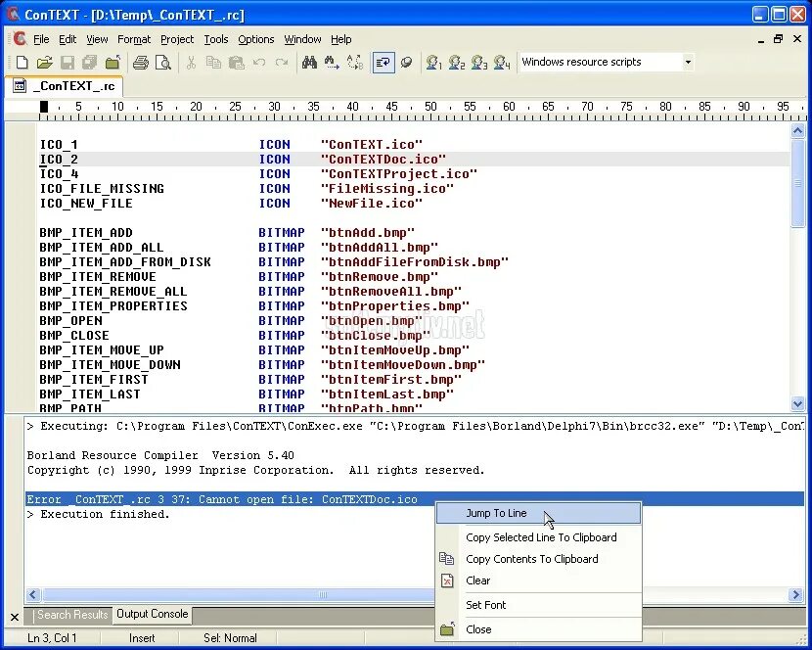Open the File menu

point(41,39)
